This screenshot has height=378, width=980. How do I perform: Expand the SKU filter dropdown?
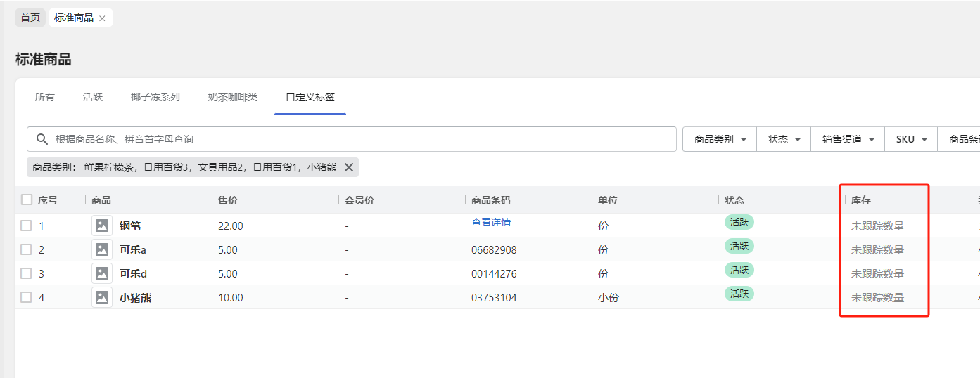911,139
